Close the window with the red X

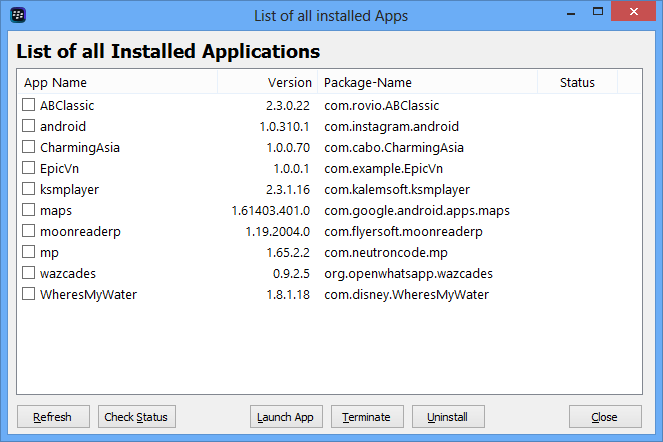633,11
